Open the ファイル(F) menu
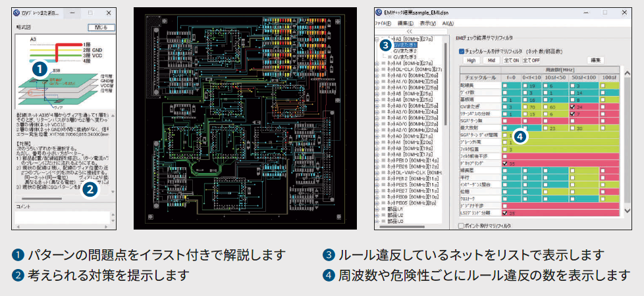644x296 pixels. (x=383, y=23)
